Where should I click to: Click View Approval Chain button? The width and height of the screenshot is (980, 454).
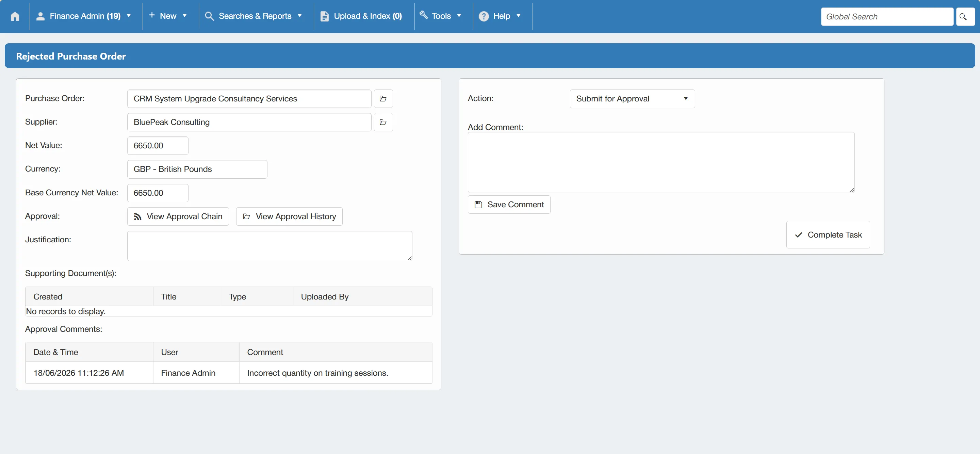coord(178,216)
